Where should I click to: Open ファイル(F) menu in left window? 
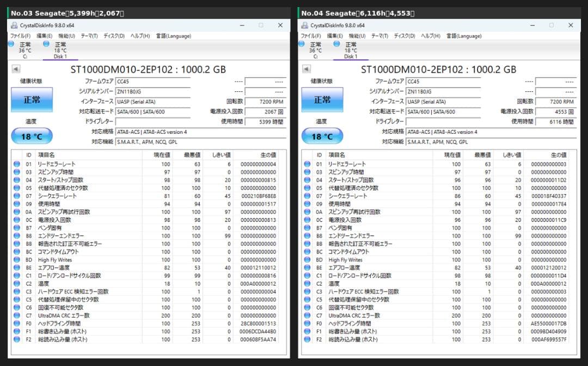click(20, 36)
